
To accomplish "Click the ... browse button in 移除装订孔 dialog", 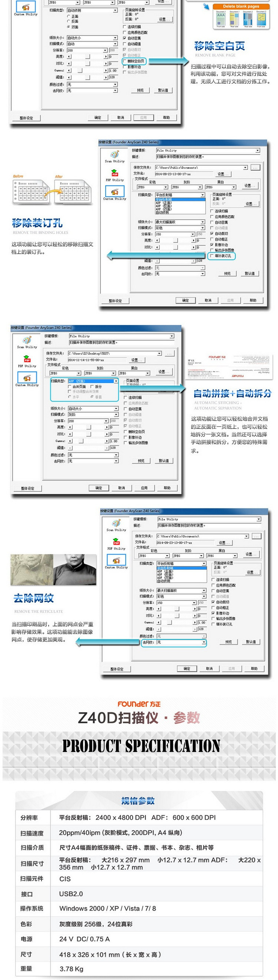I will 255,168.
